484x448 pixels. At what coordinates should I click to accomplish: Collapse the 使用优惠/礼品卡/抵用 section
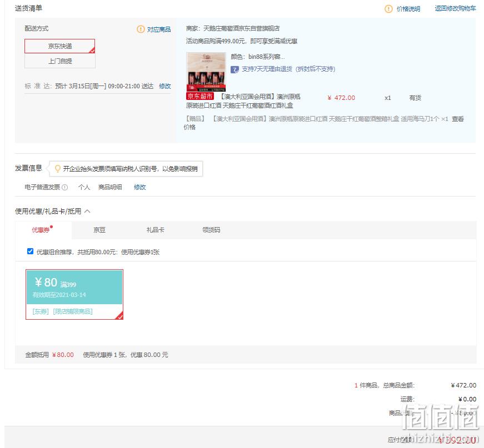(87, 211)
